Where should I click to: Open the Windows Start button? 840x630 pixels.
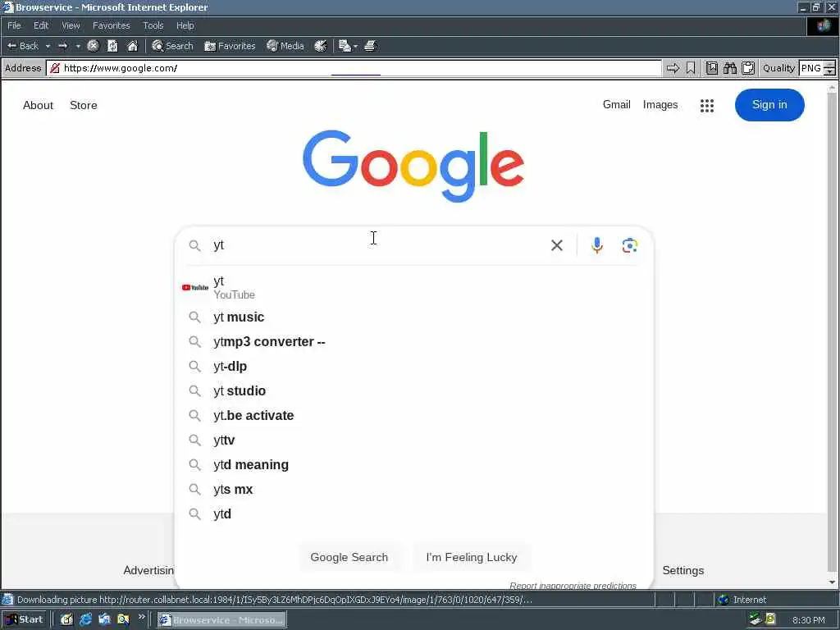(25, 620)
